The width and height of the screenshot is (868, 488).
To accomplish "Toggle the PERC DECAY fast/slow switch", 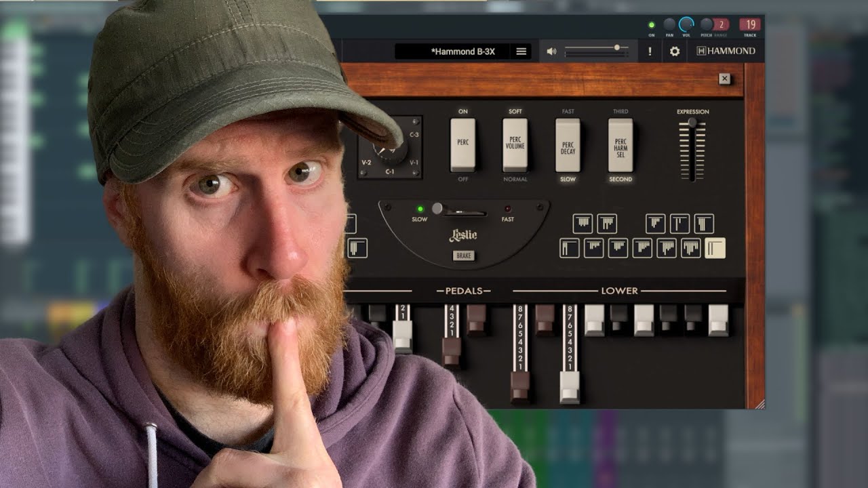I will coord(568,145).
